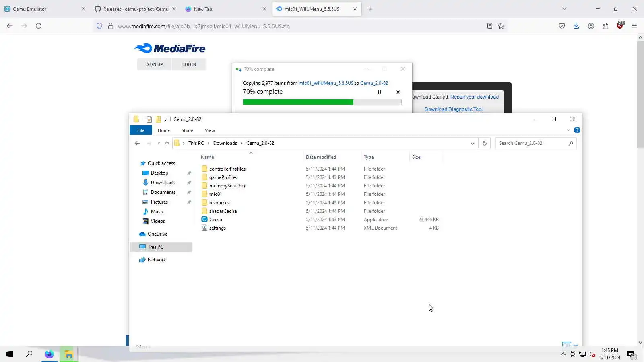
Task: View site security padlock info
Action: (x=111, y=26)
